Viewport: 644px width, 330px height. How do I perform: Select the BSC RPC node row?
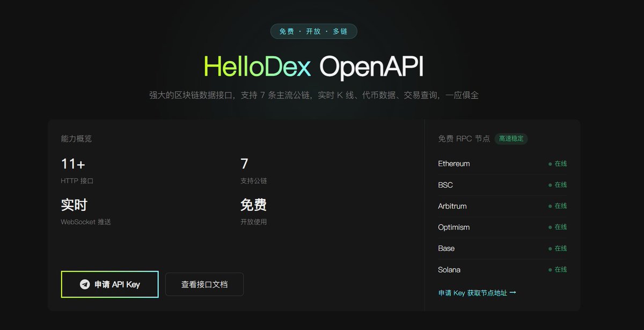click(x=502, y=185)
